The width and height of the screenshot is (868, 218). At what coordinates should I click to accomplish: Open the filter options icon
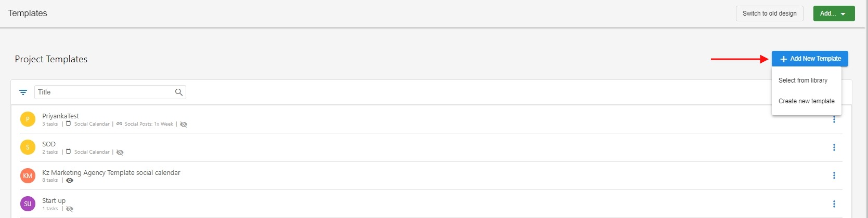coord(23,92)
